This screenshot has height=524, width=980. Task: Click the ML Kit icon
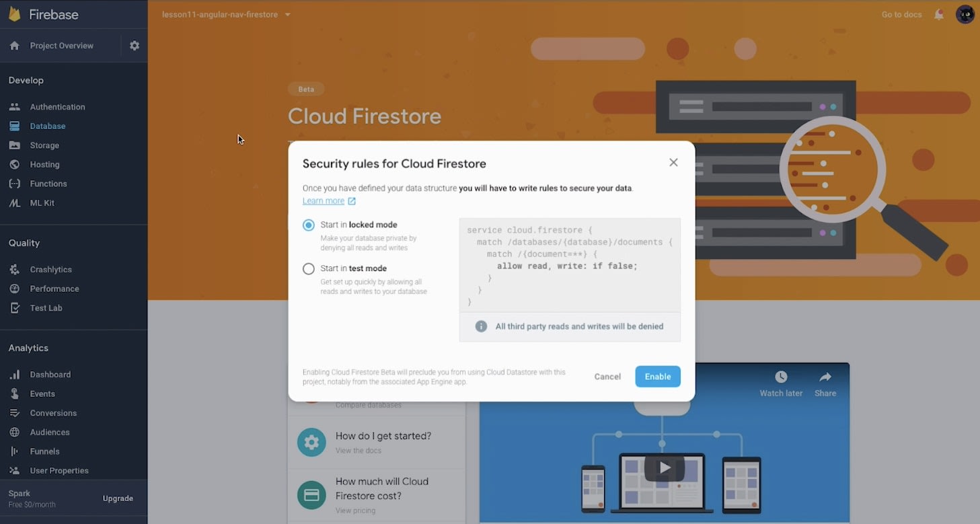(15, 202)
